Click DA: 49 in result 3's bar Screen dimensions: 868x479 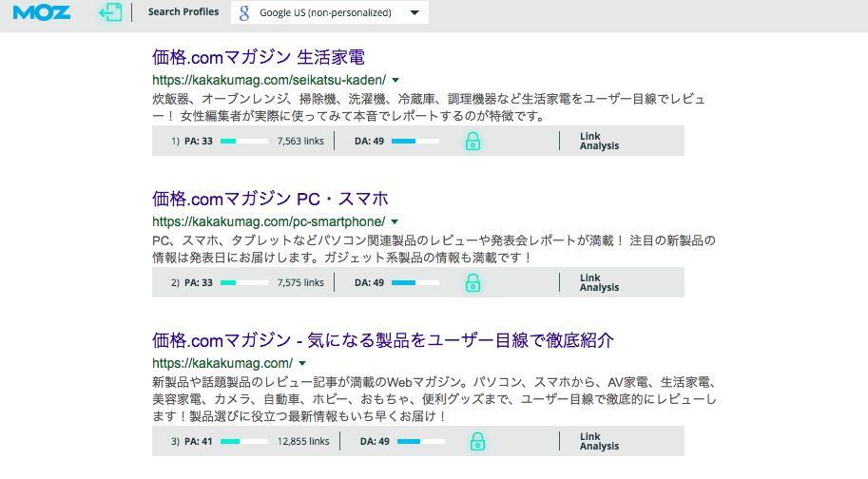pos(375,441)
